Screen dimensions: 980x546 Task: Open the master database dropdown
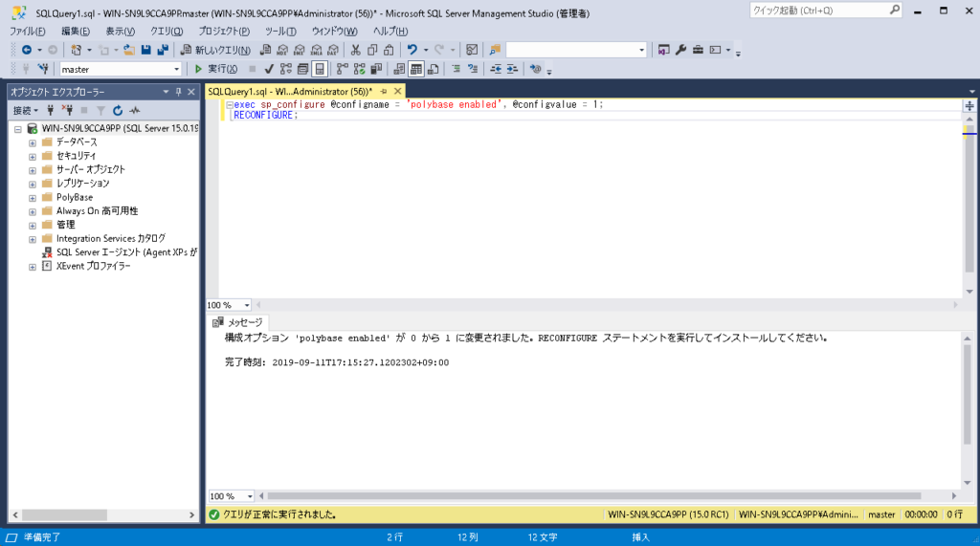pyautogui.click(x=176, y=69)
